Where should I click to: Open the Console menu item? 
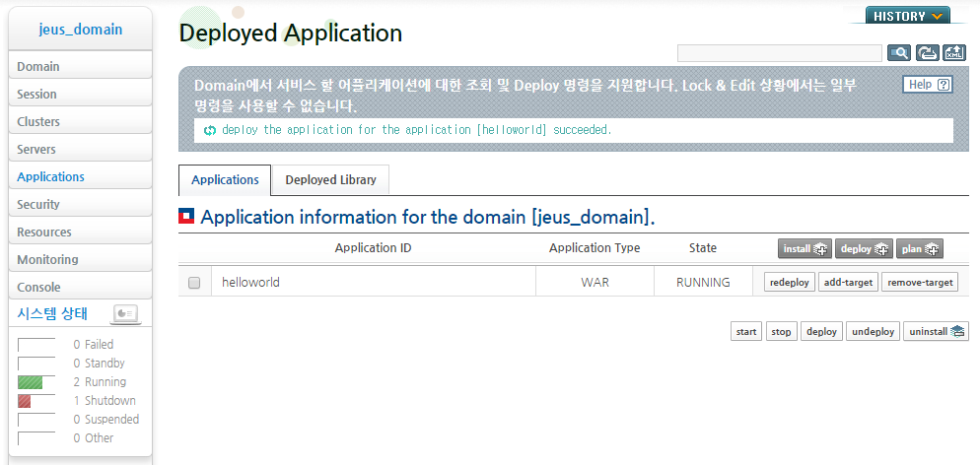pos(80,287)
